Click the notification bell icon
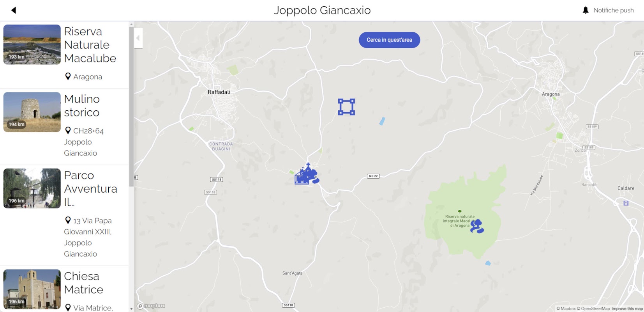The width and height of the screenshot is (644, 312). coord(586,10)
